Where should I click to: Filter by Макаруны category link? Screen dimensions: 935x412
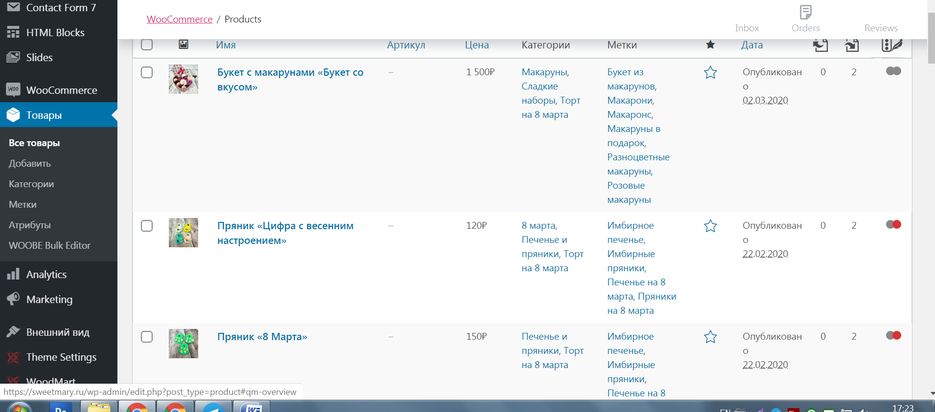tap(545, 72)
